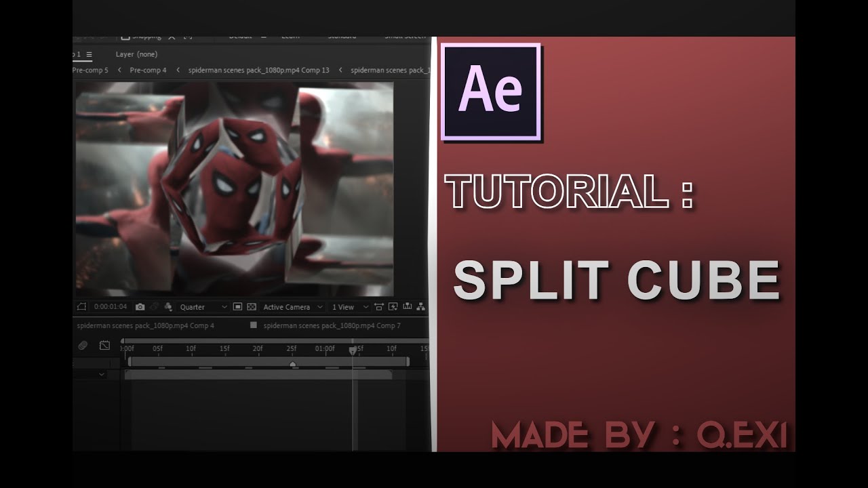Take a snapshot with the camera icon
The height and width of the screenshot is (488, 868).
(x=140, y=307)
